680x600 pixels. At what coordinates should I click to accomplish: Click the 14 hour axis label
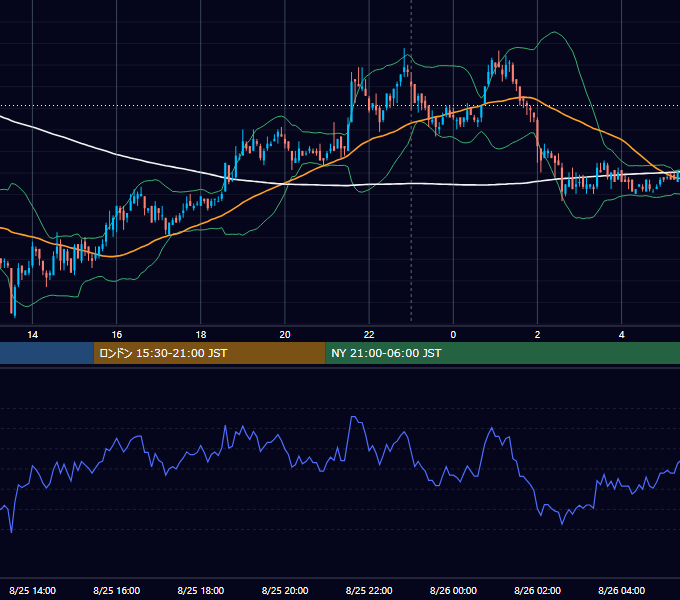coord(33,335)
